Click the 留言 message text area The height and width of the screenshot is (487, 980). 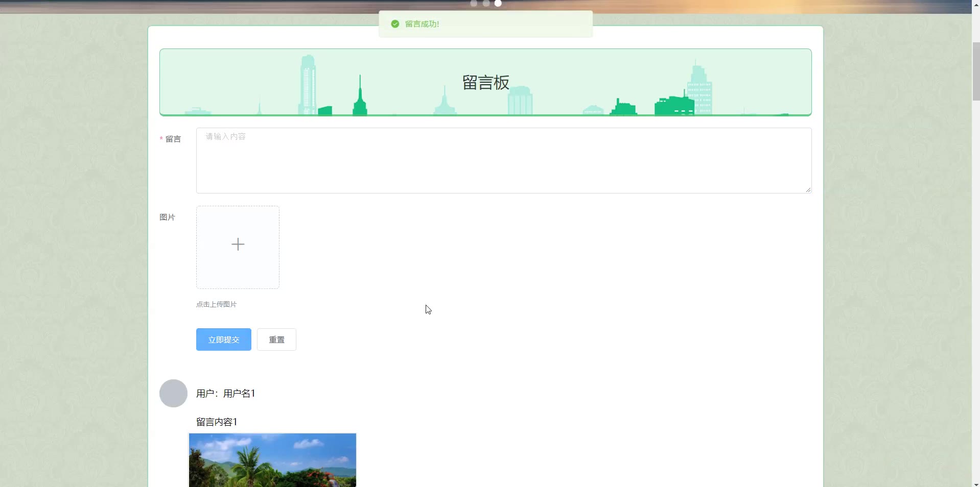[x=504, y=160]
